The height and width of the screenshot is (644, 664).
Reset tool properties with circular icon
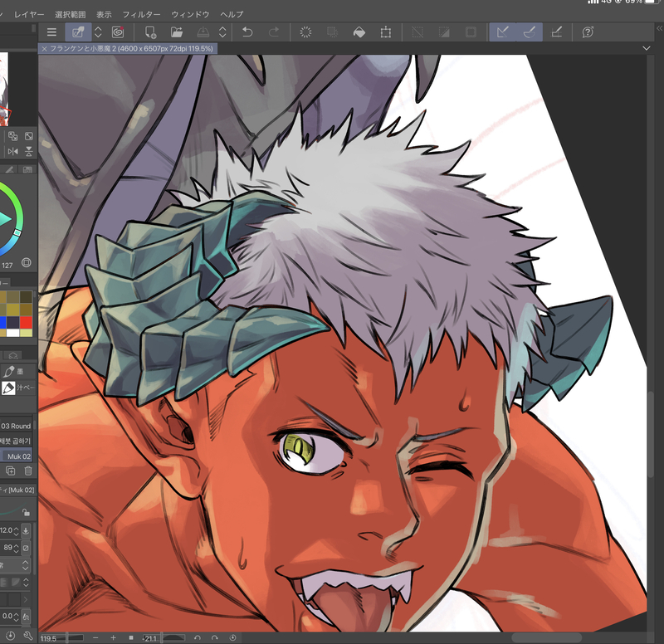click(11, 636)
